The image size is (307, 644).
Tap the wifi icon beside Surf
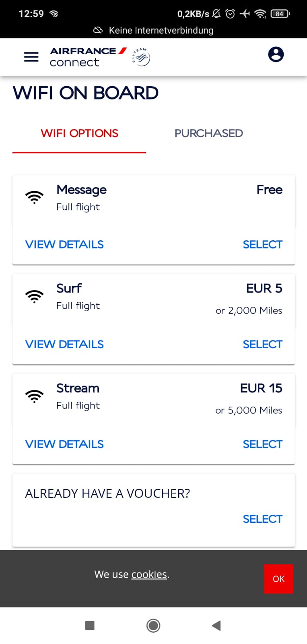coord(34,296)
